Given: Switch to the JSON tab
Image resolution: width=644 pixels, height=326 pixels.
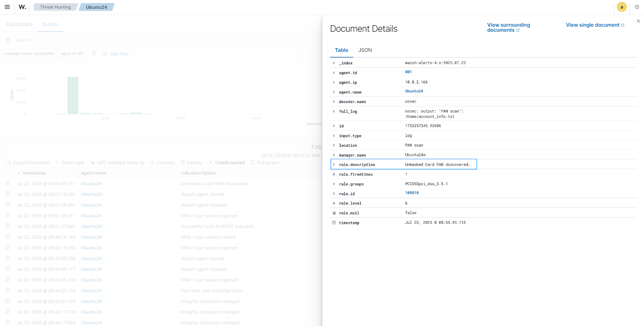Looking at the screenshot, I should click(365, 50).
